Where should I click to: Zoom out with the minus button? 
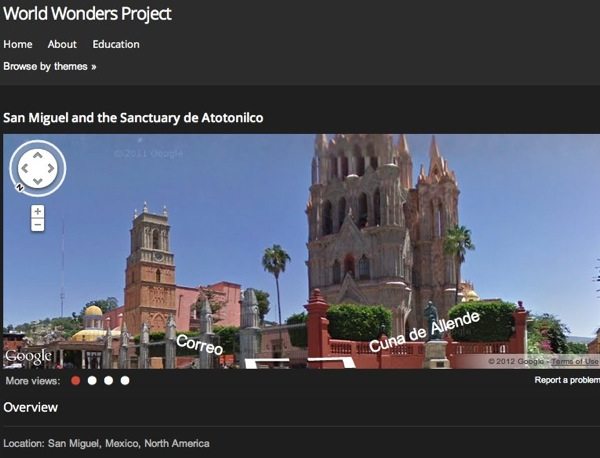(38, 225)
